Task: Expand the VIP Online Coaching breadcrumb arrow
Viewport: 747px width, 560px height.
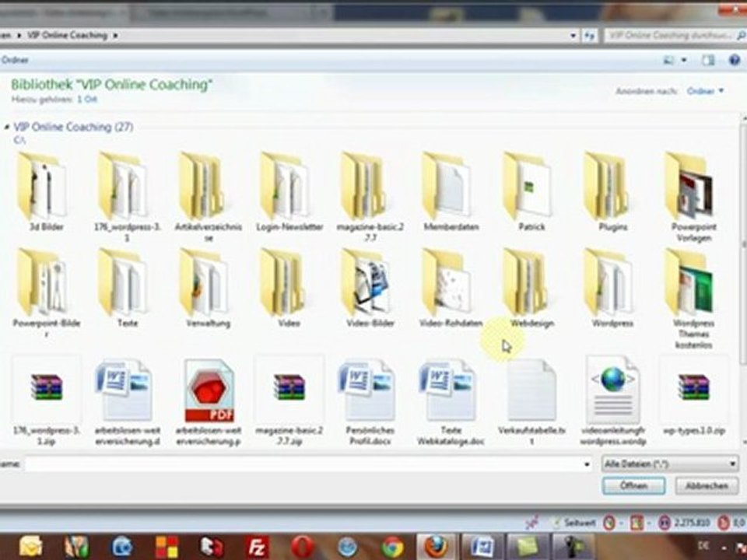Action: point(115,35)
